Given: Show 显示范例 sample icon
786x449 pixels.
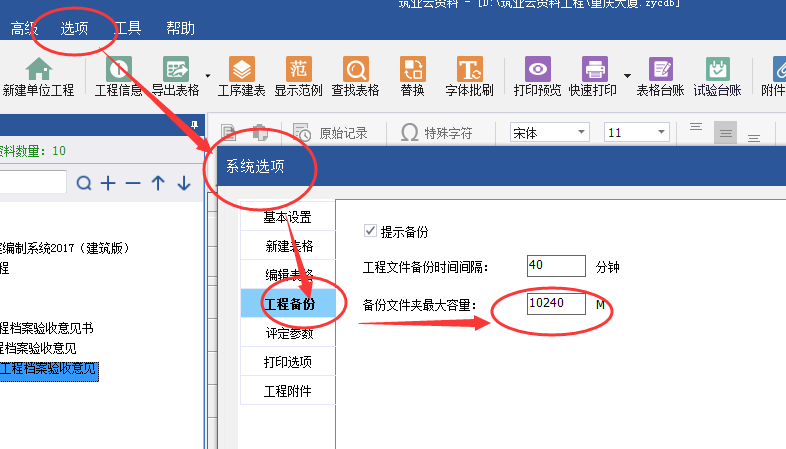Looking at the screenshot, I should (298, 70).
